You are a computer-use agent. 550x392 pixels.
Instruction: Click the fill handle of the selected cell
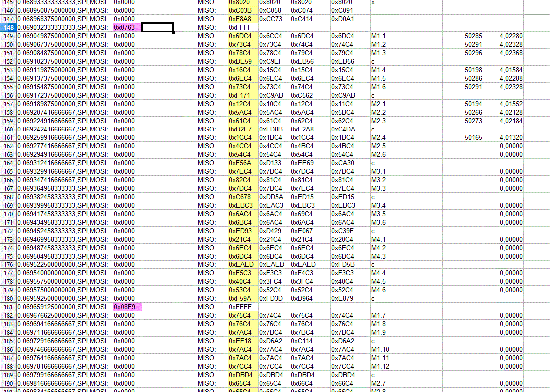point(173,32)
